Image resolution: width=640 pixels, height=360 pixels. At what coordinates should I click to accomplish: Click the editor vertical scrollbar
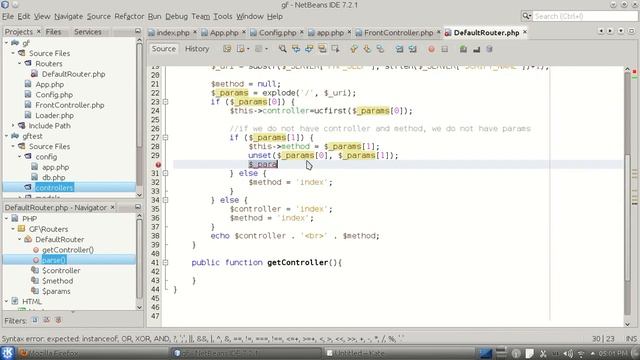click(627, 196)
